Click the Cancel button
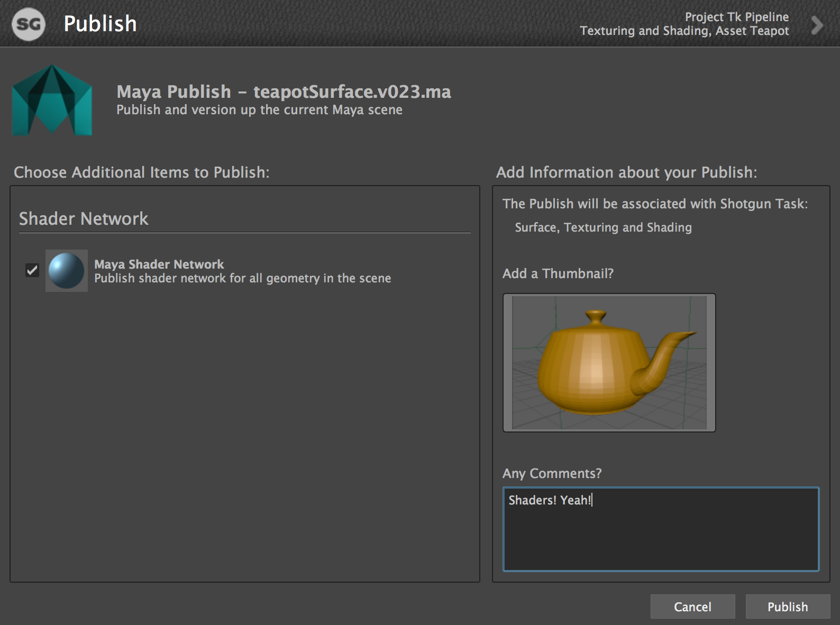This screenshot has height=625, width=840. point(692,606)
